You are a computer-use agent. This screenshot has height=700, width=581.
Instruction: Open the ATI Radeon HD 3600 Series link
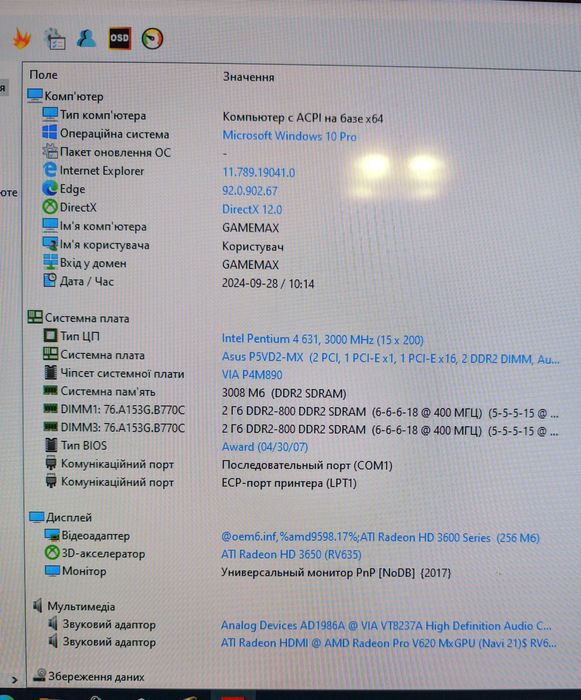[380, 537]
